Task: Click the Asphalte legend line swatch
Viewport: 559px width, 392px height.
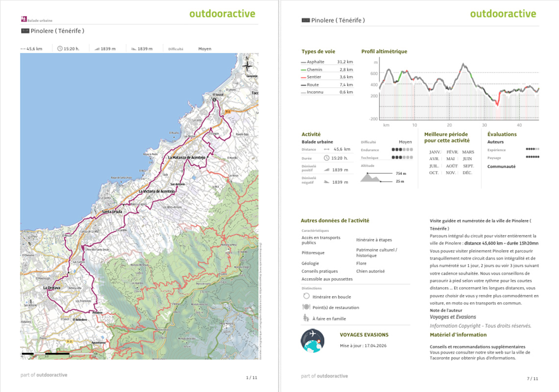Action: [304, 62]
